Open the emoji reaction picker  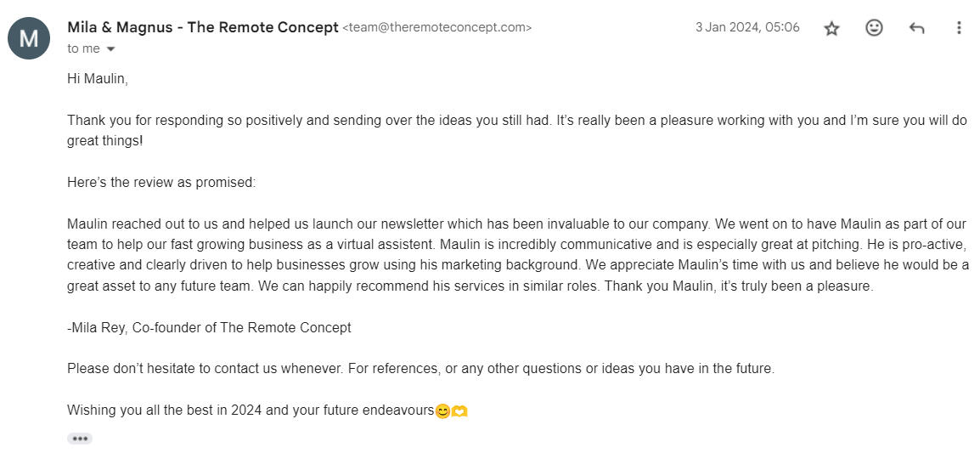tap(874, 28)
